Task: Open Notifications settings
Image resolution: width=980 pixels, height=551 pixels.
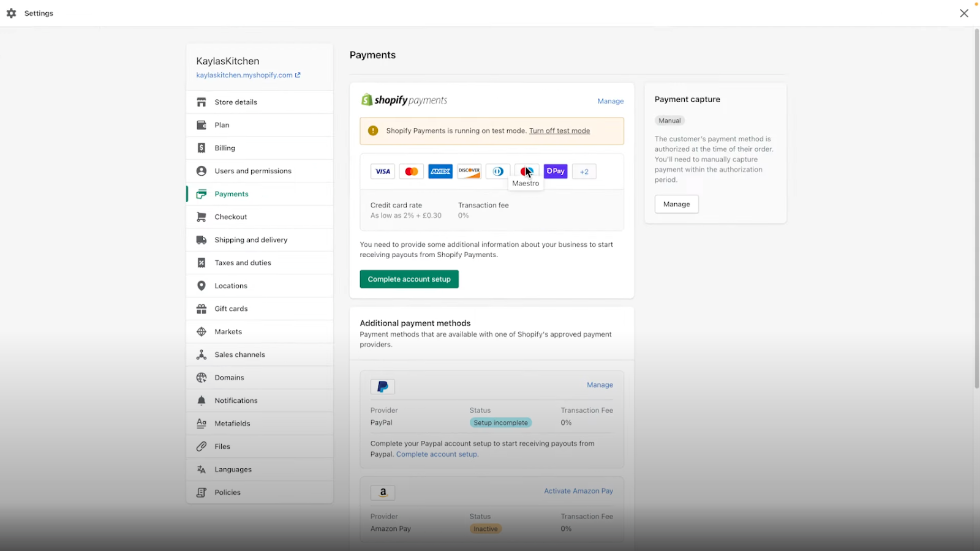Action: coord(260,400)
